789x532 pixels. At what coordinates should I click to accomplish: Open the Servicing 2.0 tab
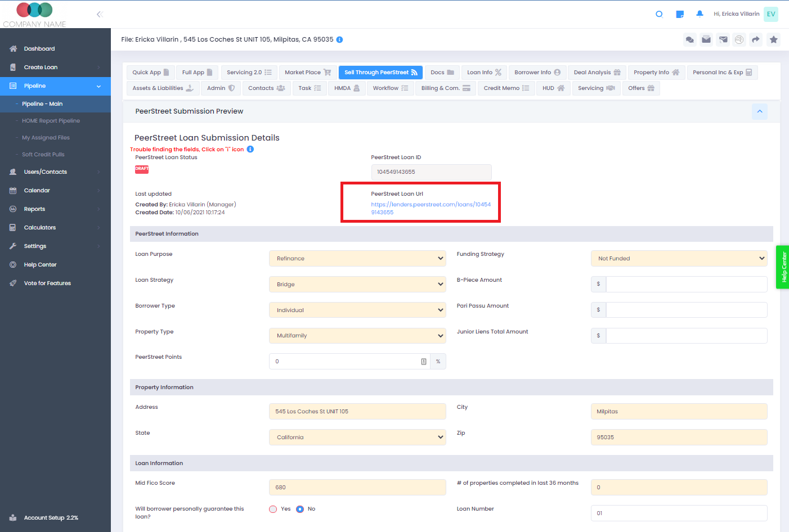pos(249,73)
